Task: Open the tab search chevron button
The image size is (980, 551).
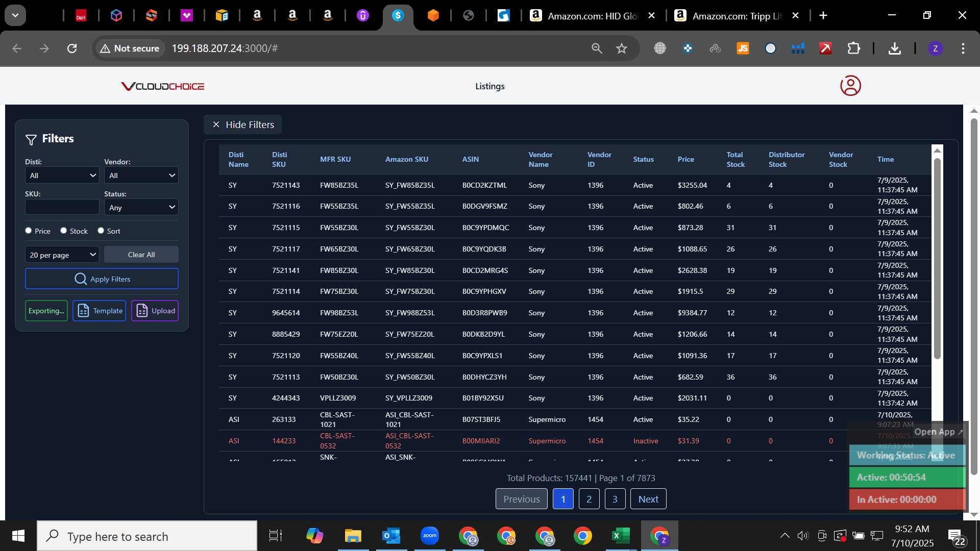Action: pyautogui.click(x=15, y=15)
